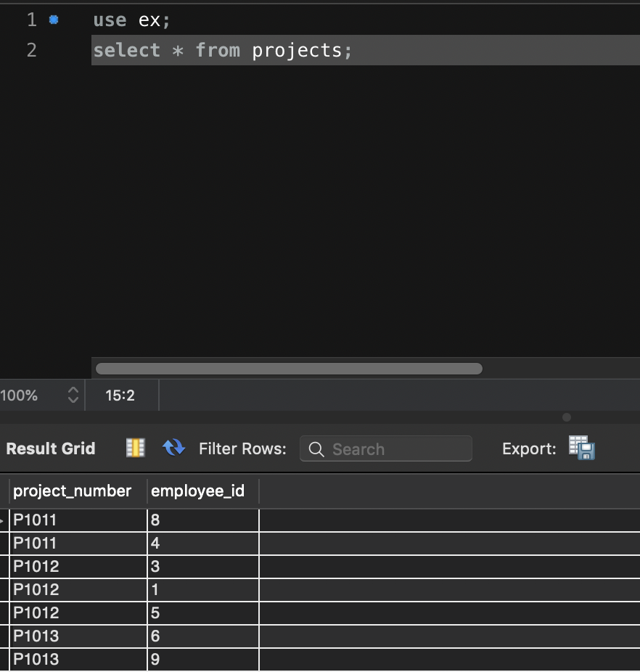Screen dimensions: 640x672
Task: Select P1012 cell in the employee 1 row
Action: click(x=78, y=590)
